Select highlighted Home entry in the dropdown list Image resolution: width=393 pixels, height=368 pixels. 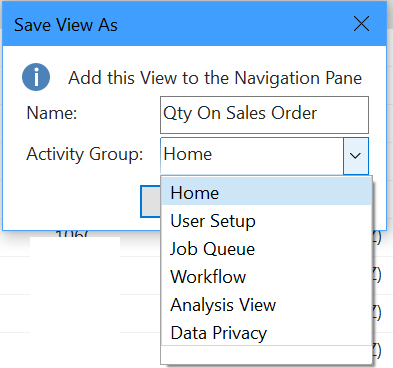point(266,193)
